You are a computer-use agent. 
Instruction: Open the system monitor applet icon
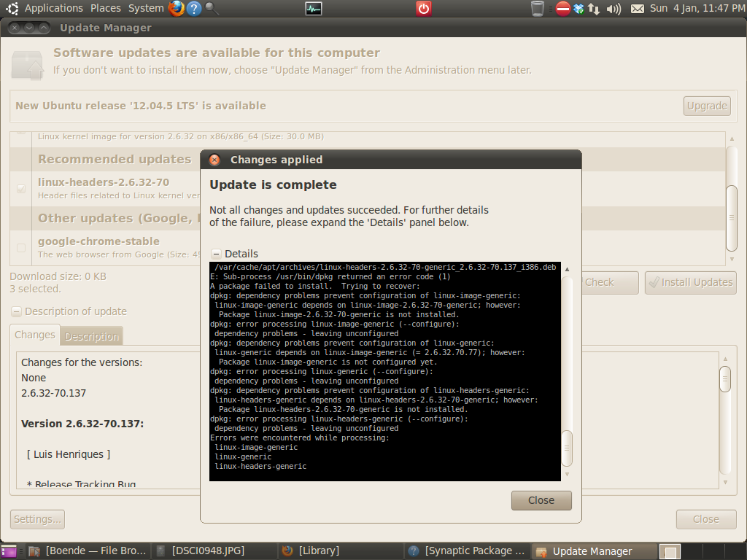coord(314,8)
